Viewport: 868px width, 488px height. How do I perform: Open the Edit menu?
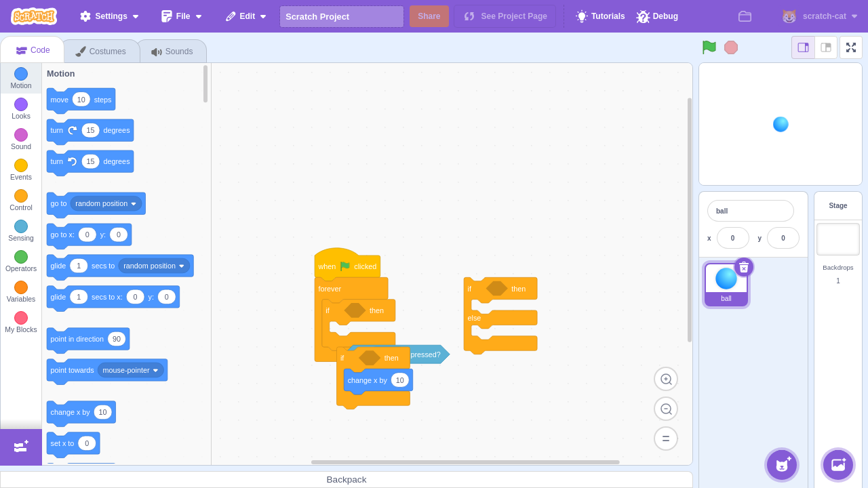[x=246, y=16]
